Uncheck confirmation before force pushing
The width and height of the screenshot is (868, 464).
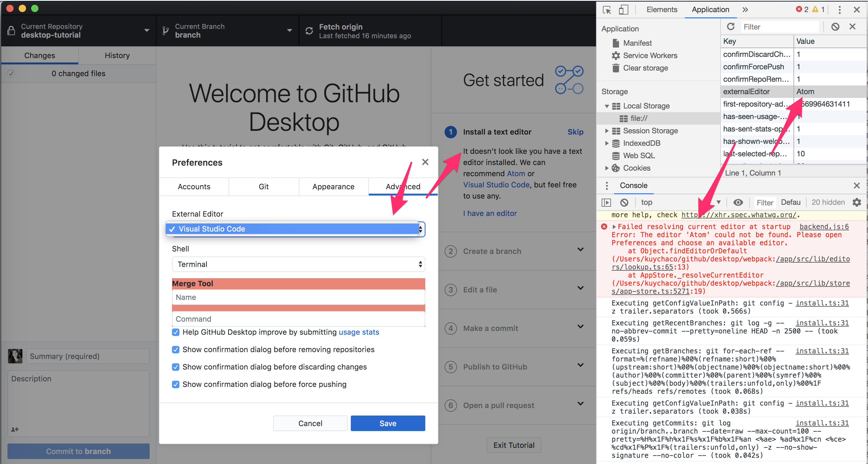(x=175, y=384)
